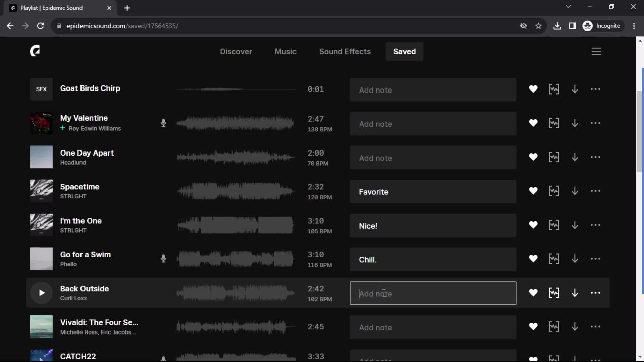The image size is (644, 362).
Task: Open the My Valentine track title
Action: pyautogui.click(x=84, y=118)
